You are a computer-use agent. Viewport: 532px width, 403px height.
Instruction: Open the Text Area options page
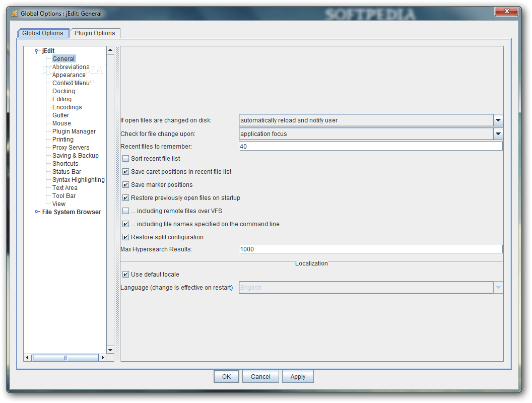65,188
